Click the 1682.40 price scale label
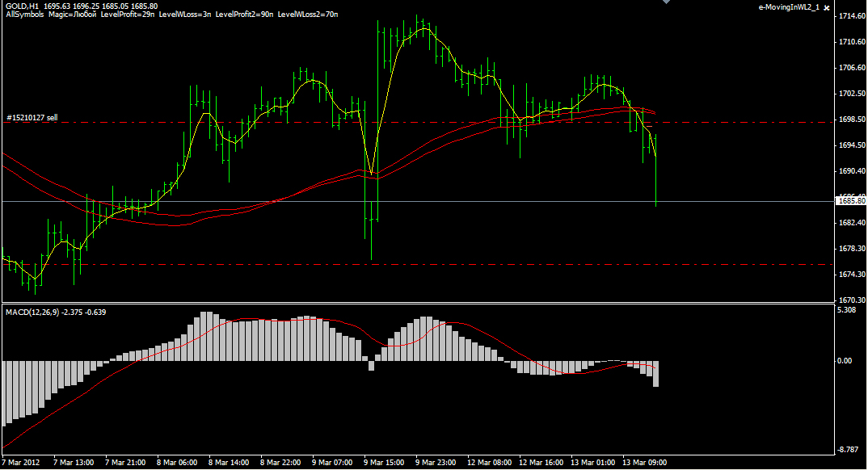 853,223
